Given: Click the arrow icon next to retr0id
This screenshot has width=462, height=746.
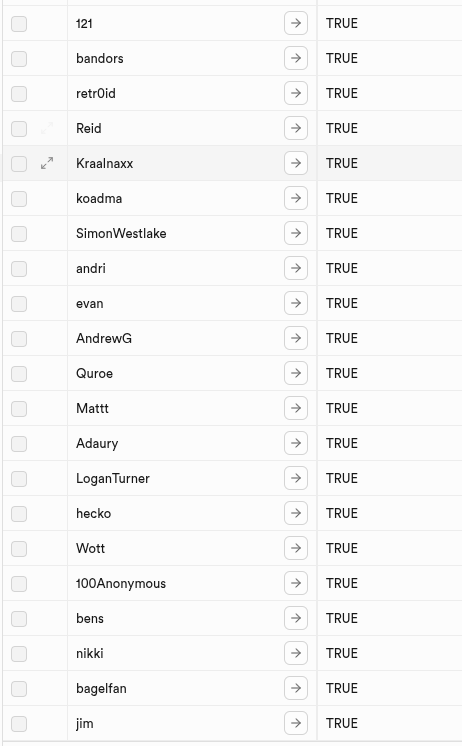Looking at the screenshot, I should [x=295, y=93].
